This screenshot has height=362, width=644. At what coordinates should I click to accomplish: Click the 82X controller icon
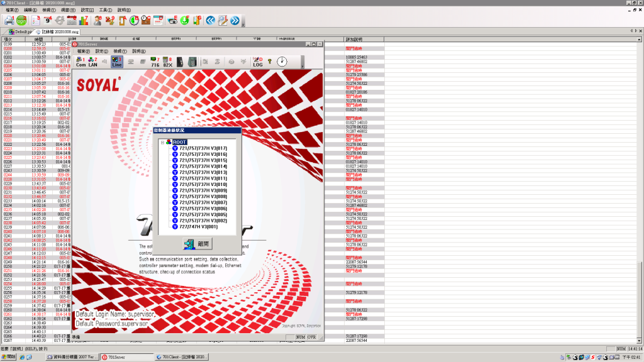pos(167,62)
